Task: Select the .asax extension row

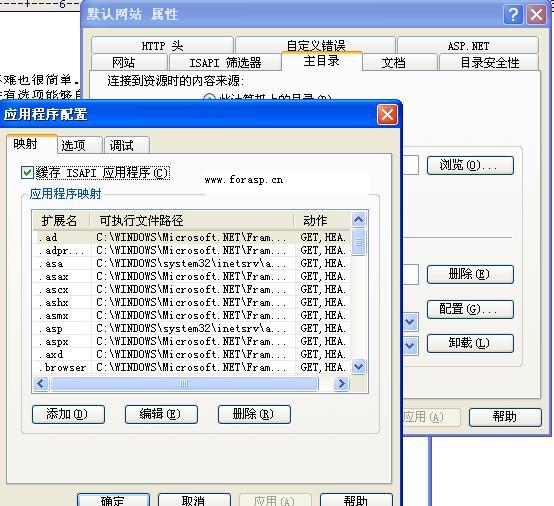Action: [192, 276]
